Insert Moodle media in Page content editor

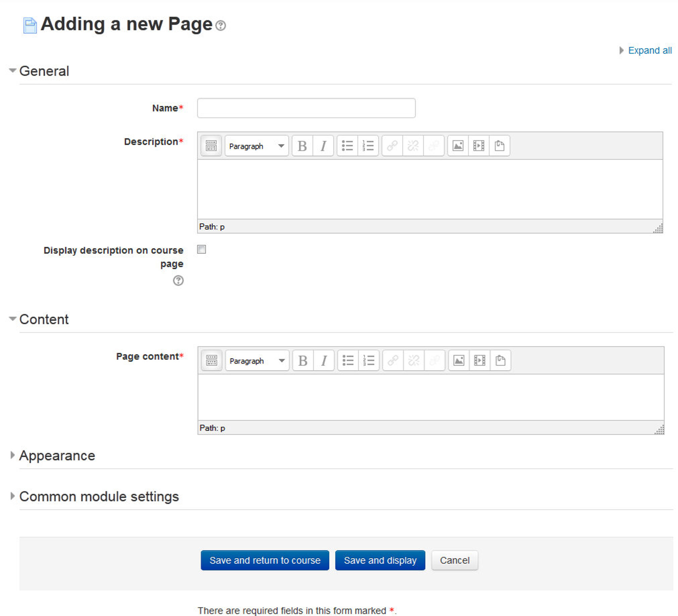[x=479, y=360]
